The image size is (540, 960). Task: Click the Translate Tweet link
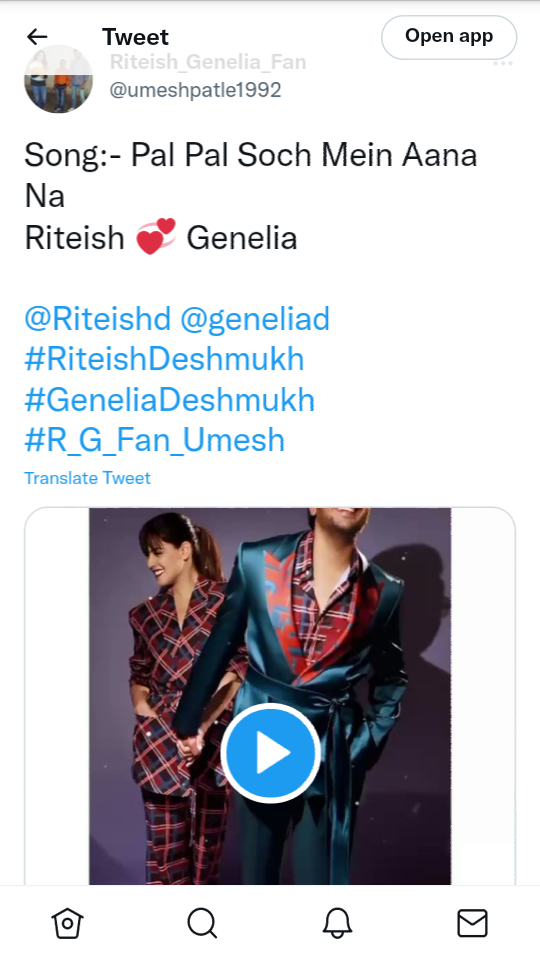87,478
